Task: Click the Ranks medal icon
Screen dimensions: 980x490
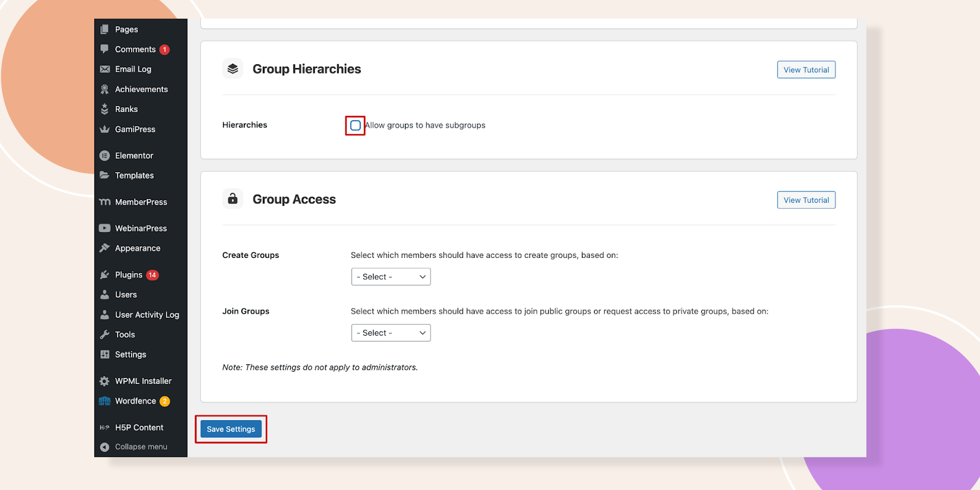Action: click(105, 109)
